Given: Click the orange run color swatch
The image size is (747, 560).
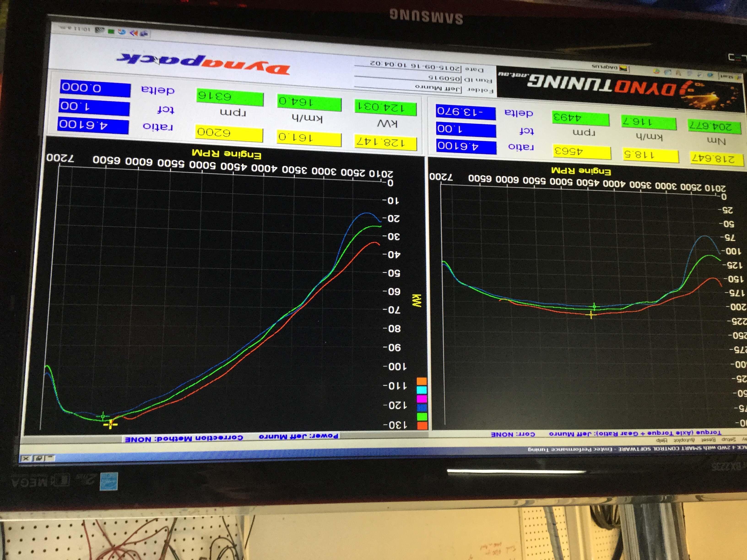Looking at the screenshot, I should 422,381.
